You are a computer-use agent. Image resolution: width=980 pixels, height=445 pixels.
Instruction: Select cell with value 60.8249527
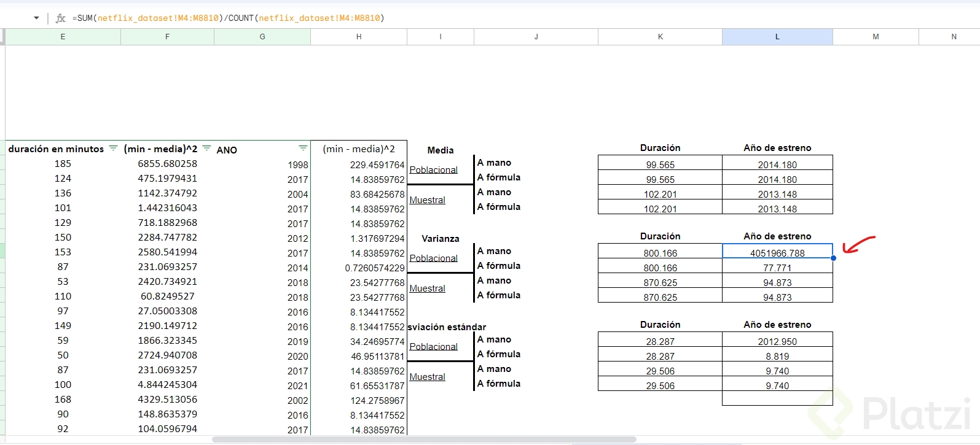tap(167, 296)
